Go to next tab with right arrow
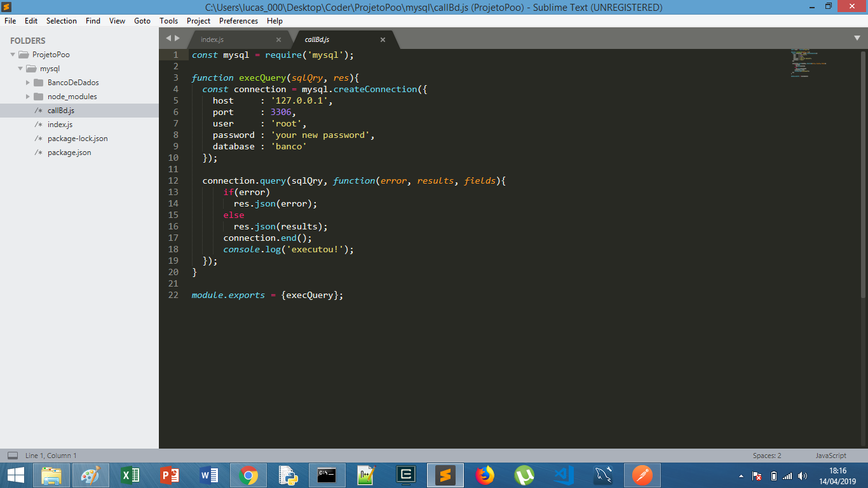Viewport: 868px width, 488px height. click(177, 38)
